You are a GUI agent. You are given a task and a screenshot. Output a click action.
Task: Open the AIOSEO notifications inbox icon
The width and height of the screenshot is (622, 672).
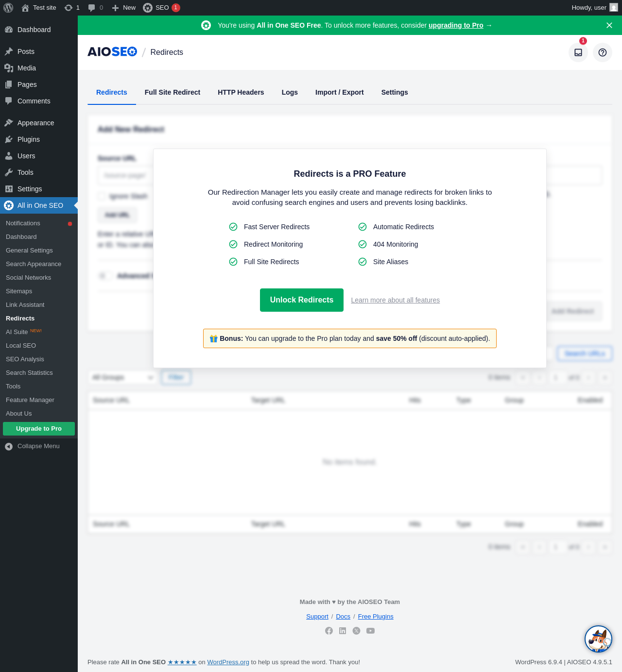point(578,52)
